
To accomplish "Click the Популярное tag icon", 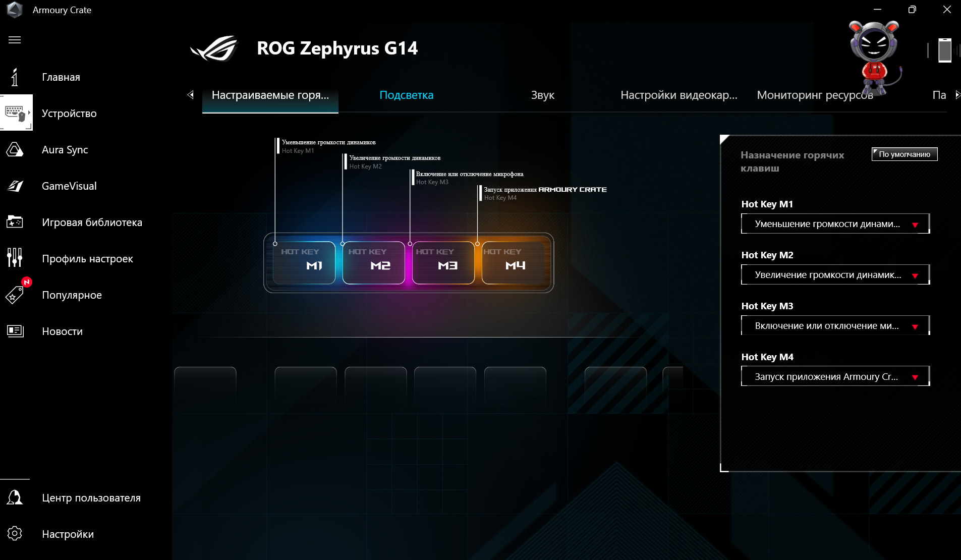I will (15, 295).
